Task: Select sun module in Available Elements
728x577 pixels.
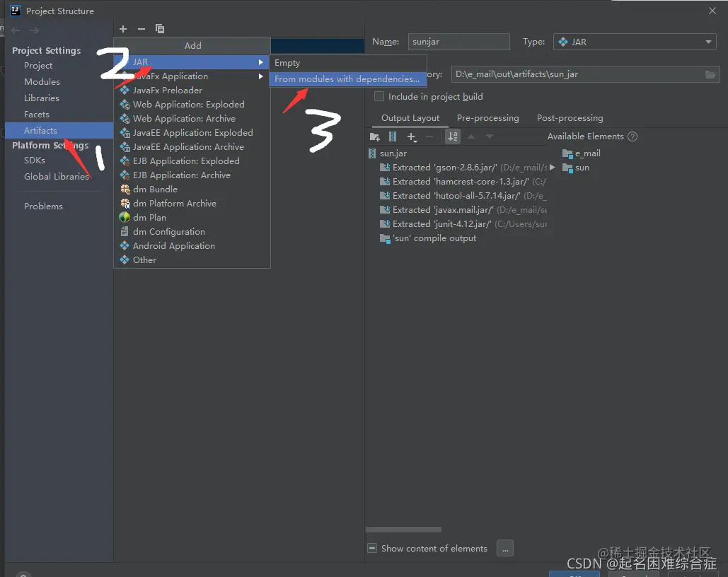Action: pos(576,168)
